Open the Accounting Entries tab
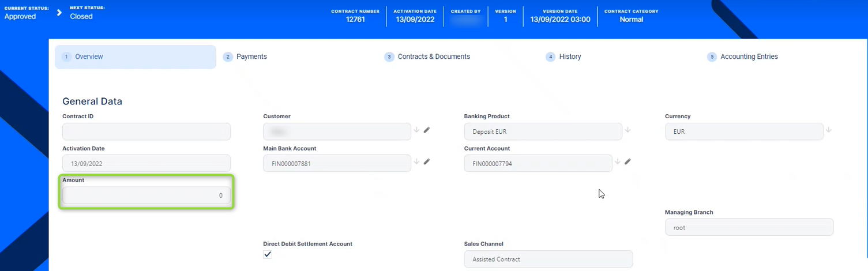This screenshot has height=271, width=868. pos(749,57)
